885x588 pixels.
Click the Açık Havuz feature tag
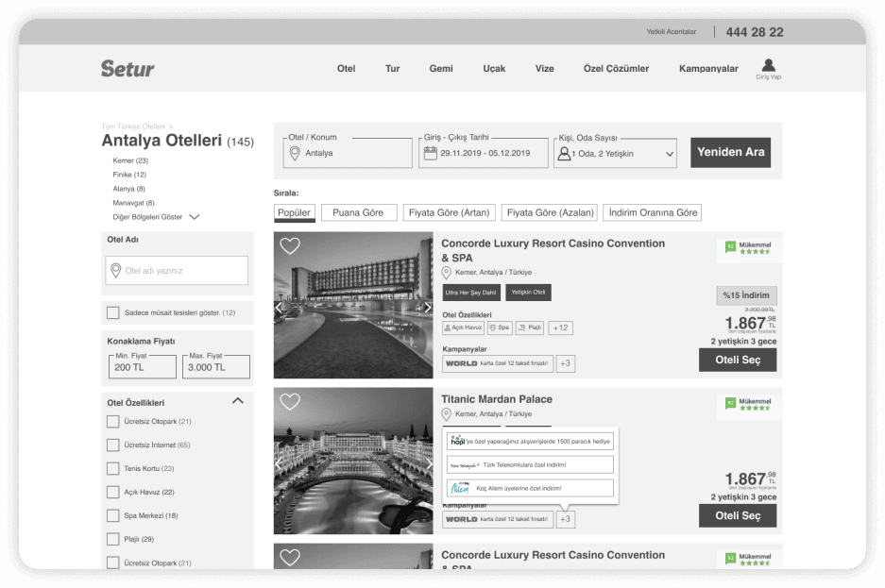(x=464, y=328)
